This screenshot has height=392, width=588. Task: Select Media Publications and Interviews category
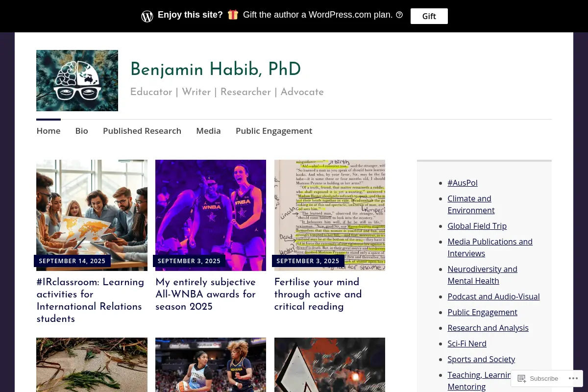490,247
